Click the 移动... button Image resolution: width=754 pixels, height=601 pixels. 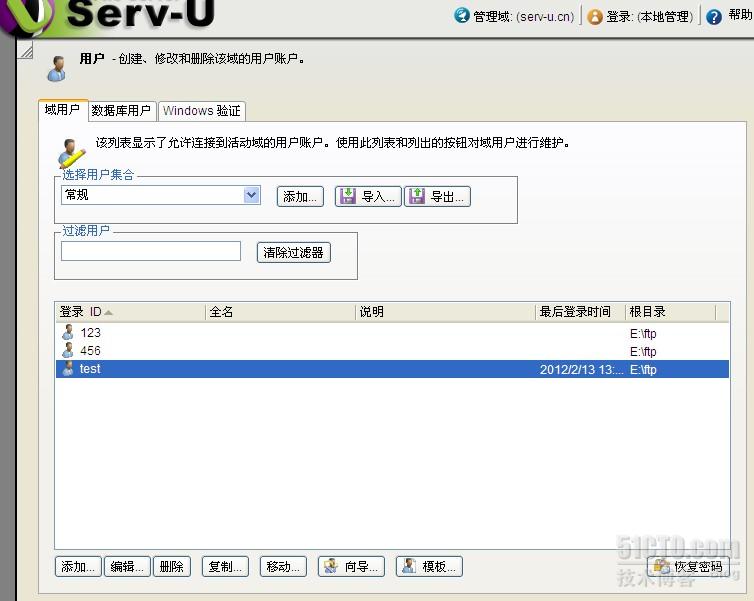point(283,566)
